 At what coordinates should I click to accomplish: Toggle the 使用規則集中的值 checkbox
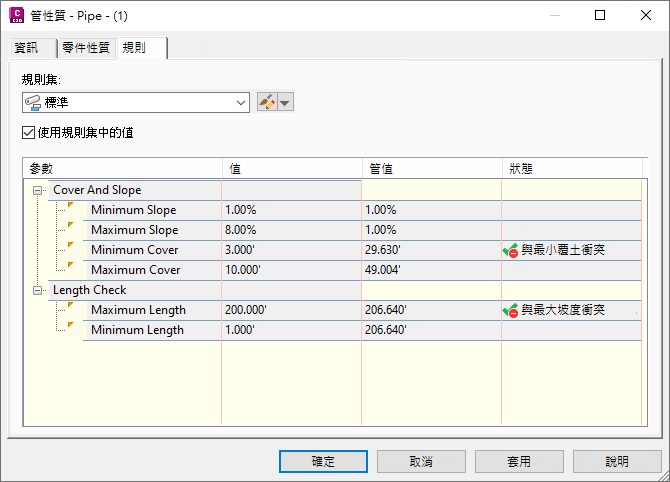[x=28, y=132]
